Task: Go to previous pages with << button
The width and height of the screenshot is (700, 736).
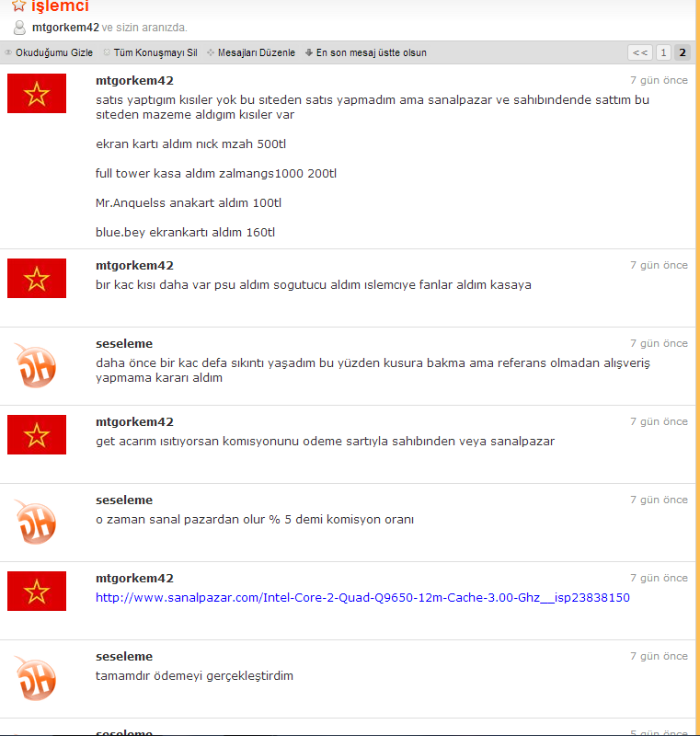Action: [x=640, y=53]
